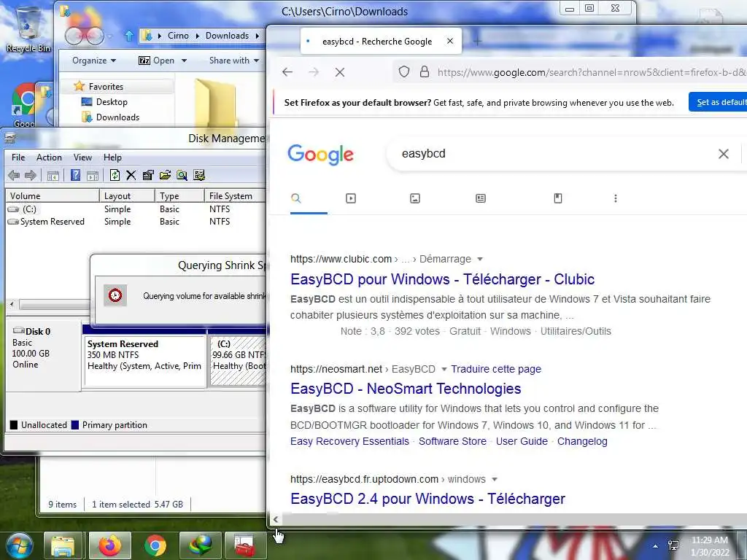Expand clubic.com result options arrow

[x=480, y=259]
